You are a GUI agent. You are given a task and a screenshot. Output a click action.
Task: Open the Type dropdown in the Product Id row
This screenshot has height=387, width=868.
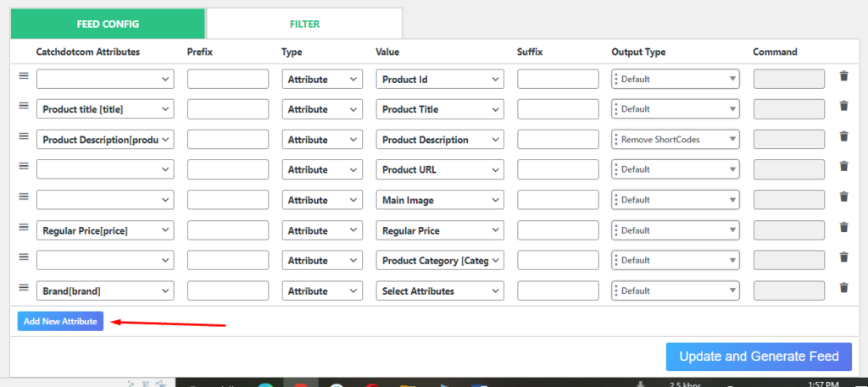tap(323, 79)
